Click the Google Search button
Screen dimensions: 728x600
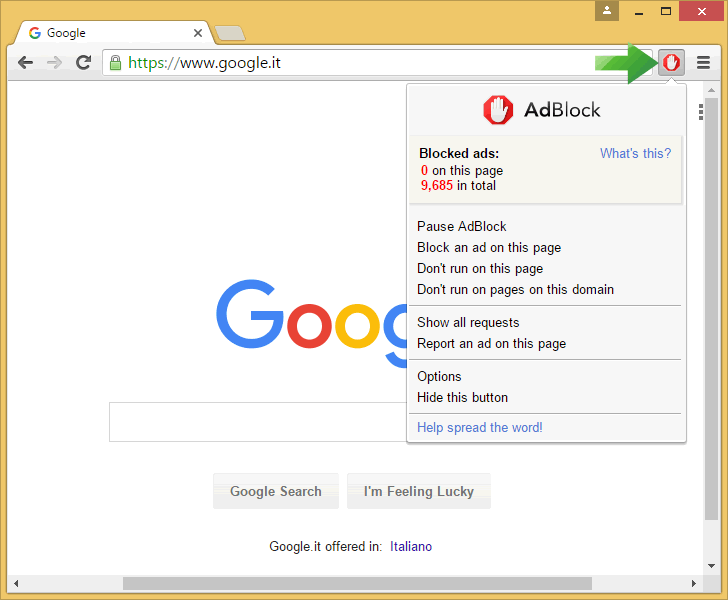click(x=276, y=491)
